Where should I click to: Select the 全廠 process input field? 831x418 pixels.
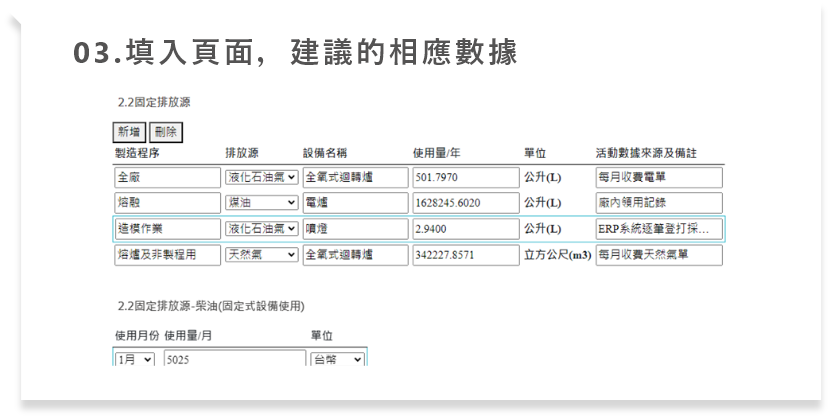[x=167, y=177]
